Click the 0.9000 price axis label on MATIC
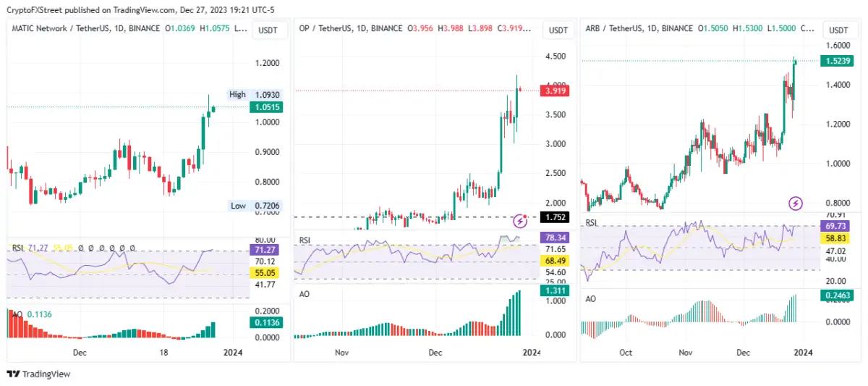The height and width of the screenshot is (386, 868). coord(266,152)
